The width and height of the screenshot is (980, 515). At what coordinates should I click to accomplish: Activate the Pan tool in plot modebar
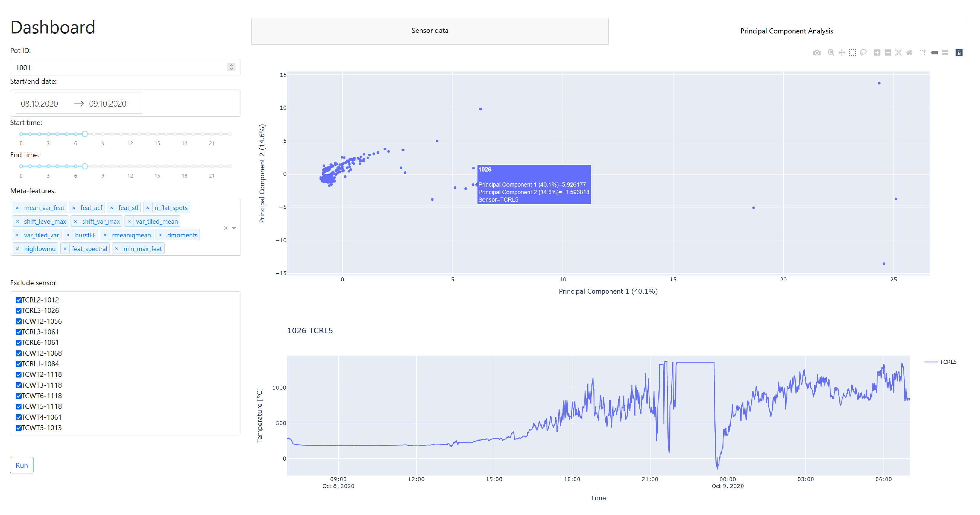842,52
